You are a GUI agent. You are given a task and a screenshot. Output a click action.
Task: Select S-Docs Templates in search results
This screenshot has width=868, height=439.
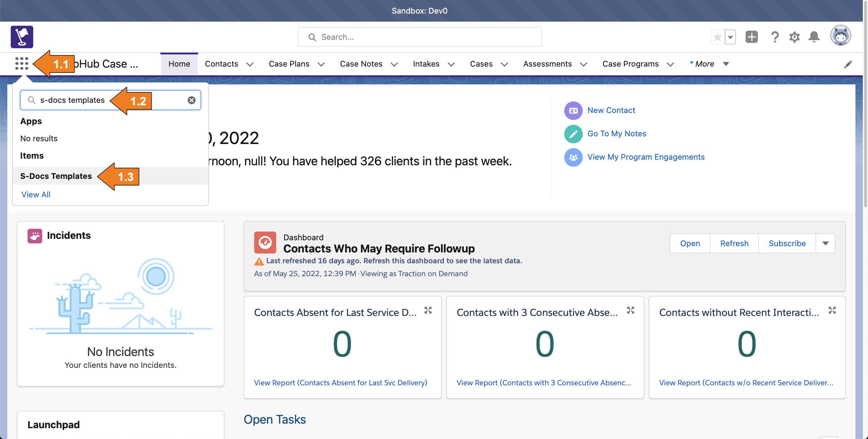56,176
